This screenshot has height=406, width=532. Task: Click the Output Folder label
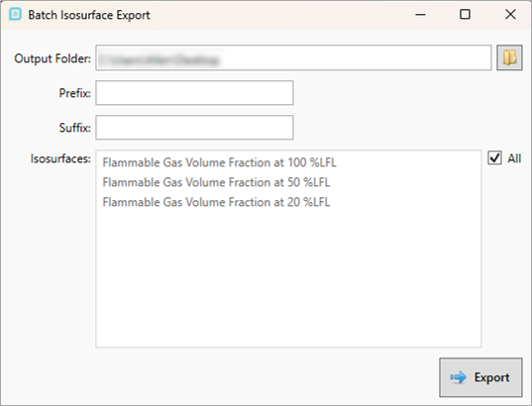pyautogui.click(x=53, y=58)
